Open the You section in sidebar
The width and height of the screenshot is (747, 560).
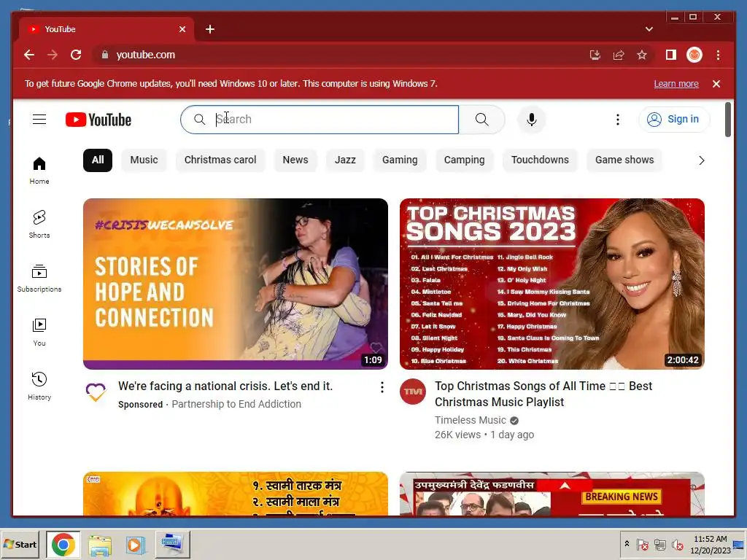point(39,332)
